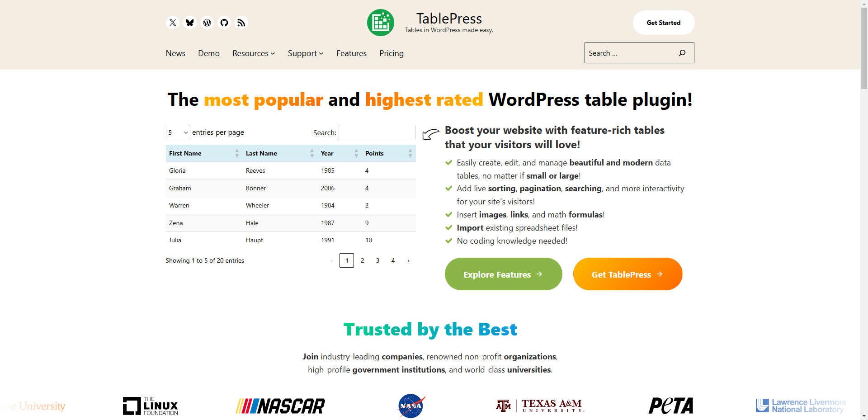868x420 pixels.
Task: Click the Explore Features button
Action: [503, 274]
